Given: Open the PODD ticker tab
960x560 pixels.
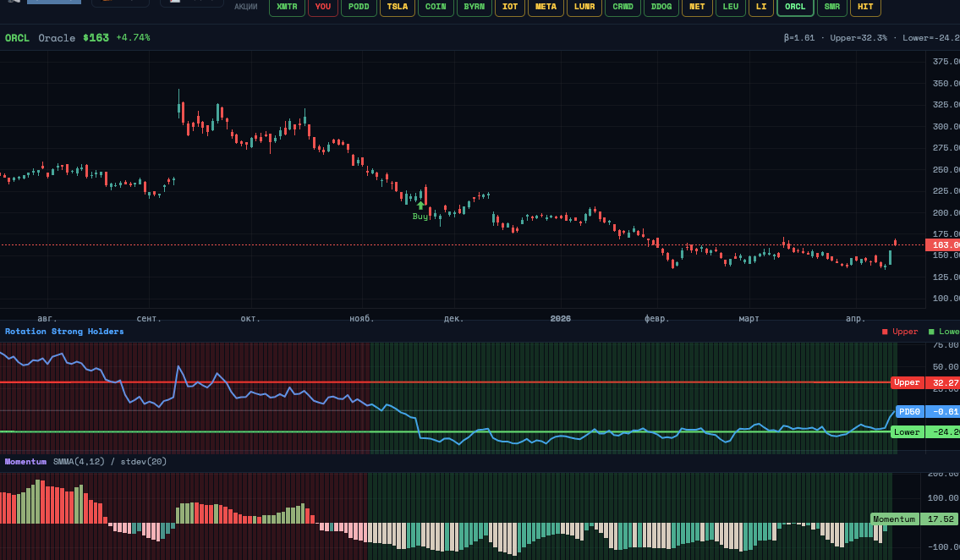Looking at the screenshot, I should (x=359, y=7).
